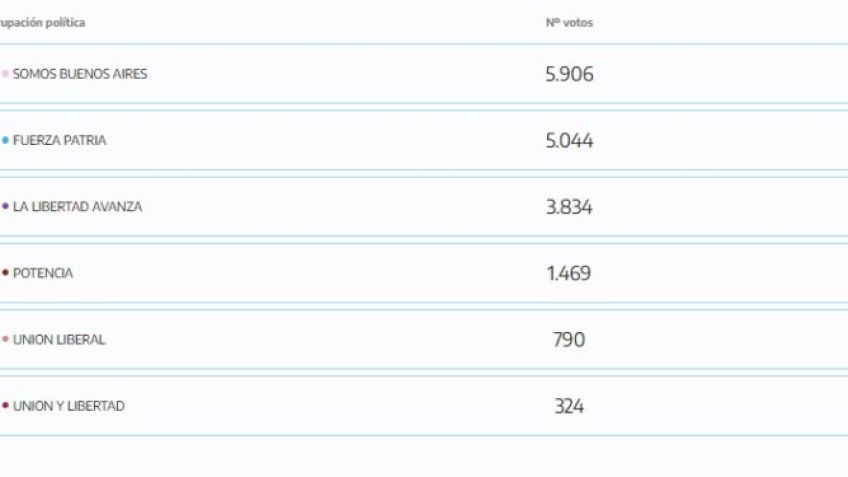Click the 1.469 vote count
Image resolution: width=848 pixels, height=477 pixels.
click(569, 273)
